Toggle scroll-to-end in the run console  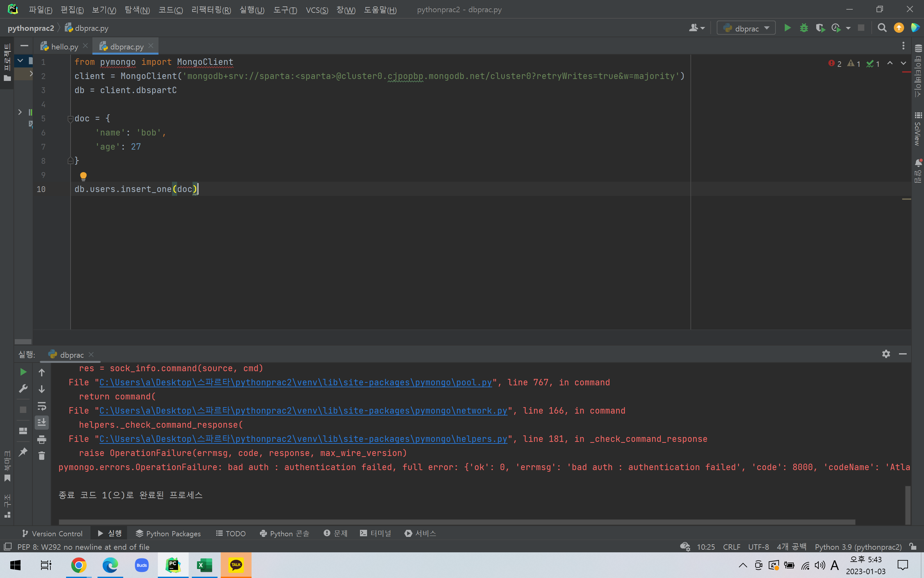[x=42, y=422]
